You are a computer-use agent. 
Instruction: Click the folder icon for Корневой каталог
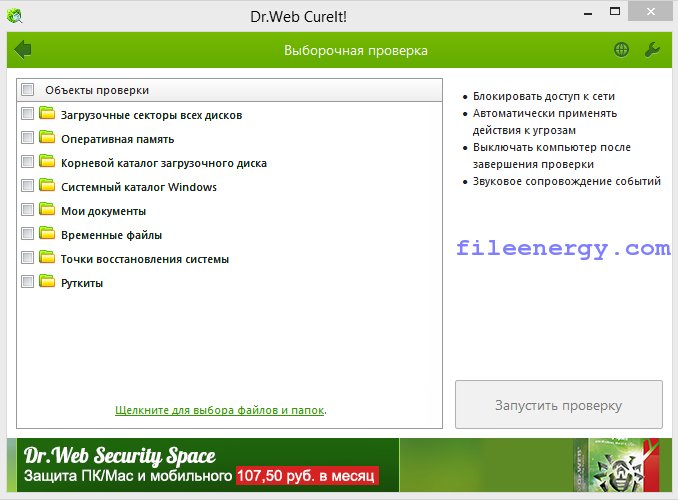[x=47, y=161]
